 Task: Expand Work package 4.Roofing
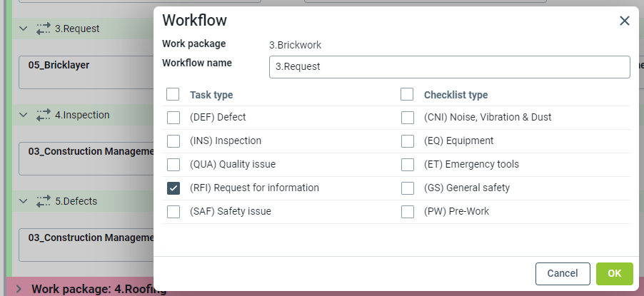point(19,289)
